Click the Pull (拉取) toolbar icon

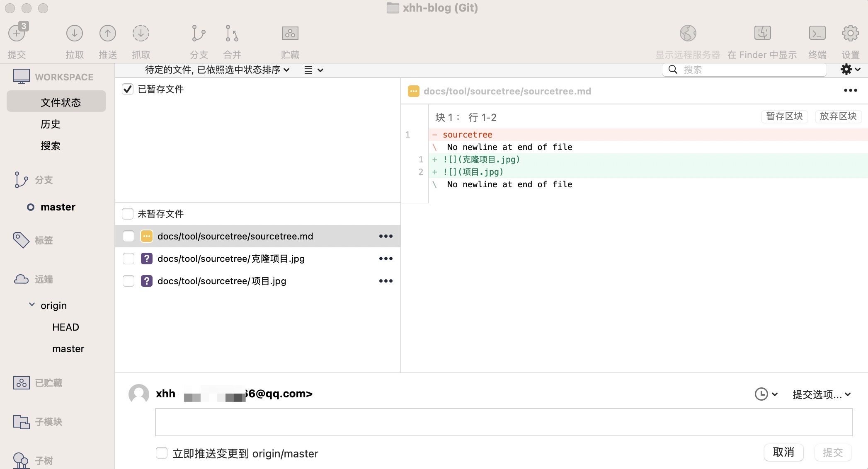pos(75,33)
